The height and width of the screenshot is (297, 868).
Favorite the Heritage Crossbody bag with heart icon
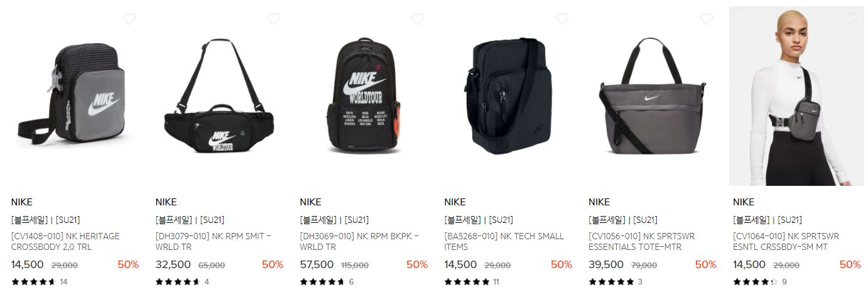point(129,19)
